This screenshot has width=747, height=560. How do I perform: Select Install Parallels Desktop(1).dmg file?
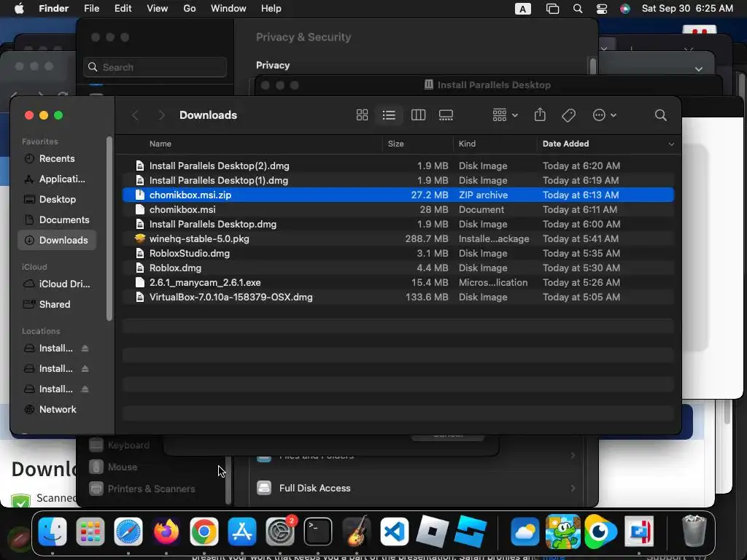pyautogui.click(x=398, y=181)
